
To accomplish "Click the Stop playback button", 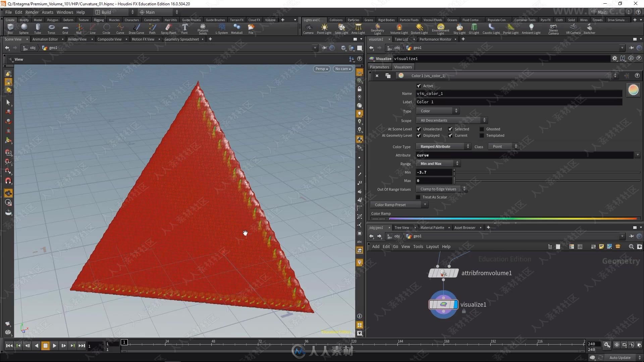I will point(45,346).
